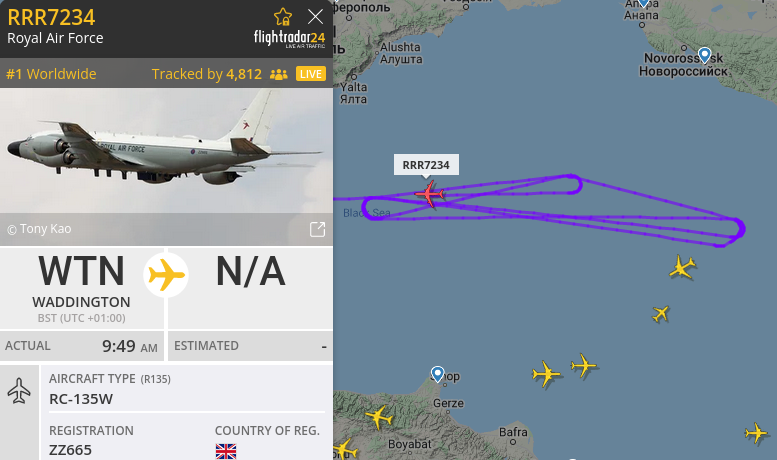The width and height of the screenshot is (777, 460).
Task: Click the aircraft silhouette icon beside Aircraft Type
Action: pos(19,391)
